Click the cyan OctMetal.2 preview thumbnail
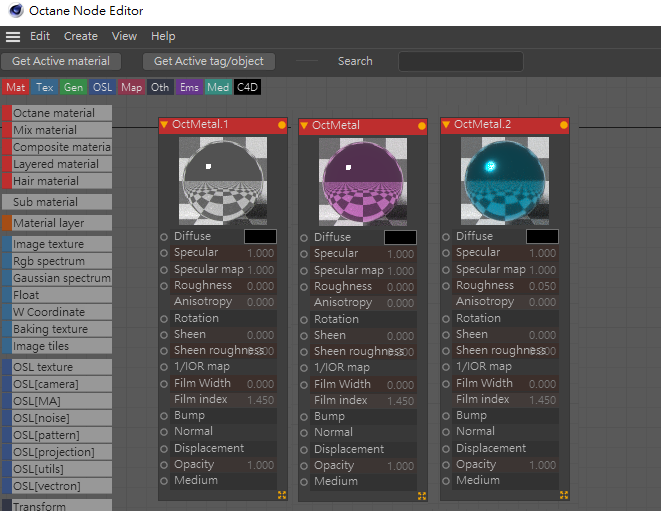Image resolution: width=661 pixels, height=511 pixels. point(505,181)
